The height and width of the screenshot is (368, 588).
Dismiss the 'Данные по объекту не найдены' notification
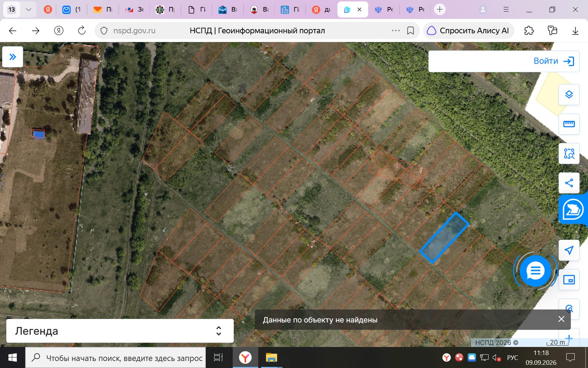pos(561,319)
